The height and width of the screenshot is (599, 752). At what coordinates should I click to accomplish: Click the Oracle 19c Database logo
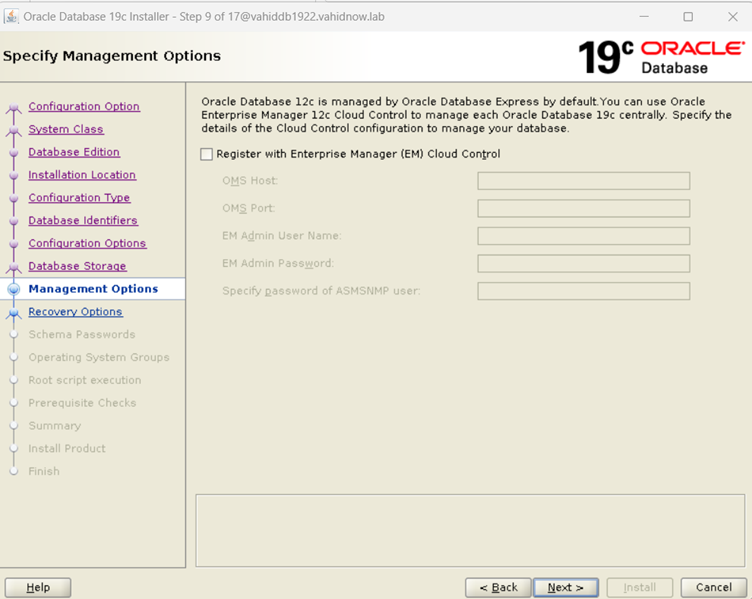click(660, 57)
